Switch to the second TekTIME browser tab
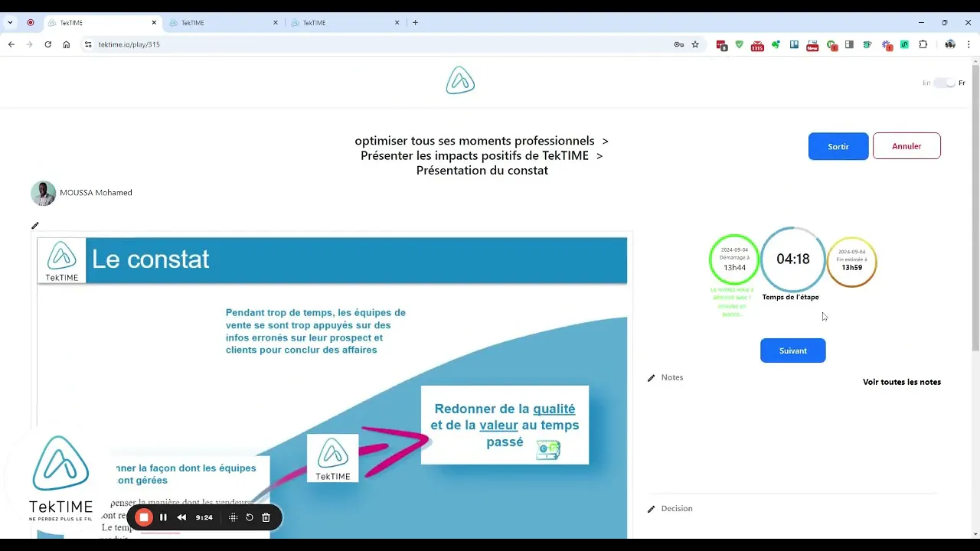The image size is (980, 551). coord(222,23)
